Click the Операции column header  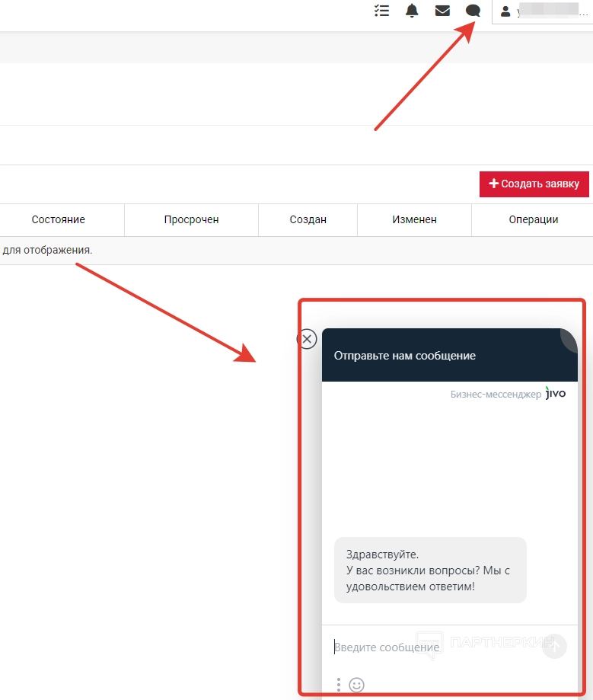coord(533,219)
